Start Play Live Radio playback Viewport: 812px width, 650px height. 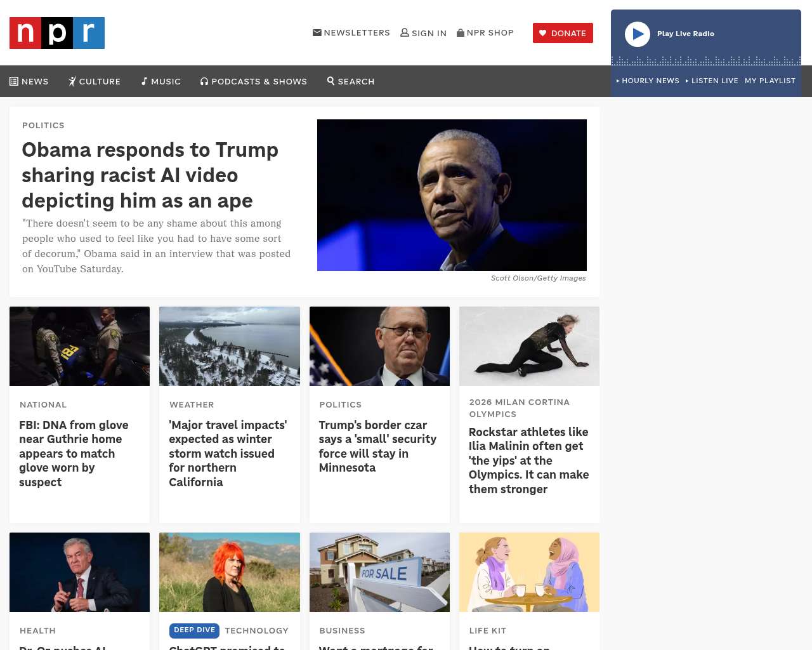(638, 34)
